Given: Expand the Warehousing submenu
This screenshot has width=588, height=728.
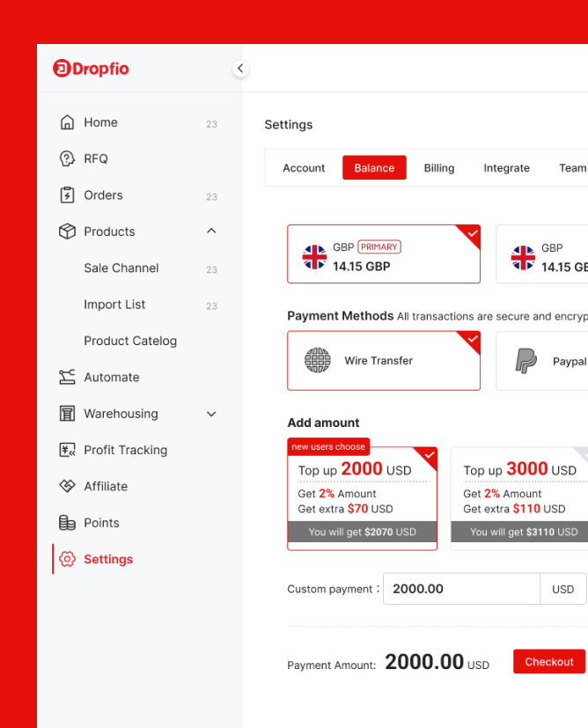Looking at the screenshot, I should pos(211,414).
